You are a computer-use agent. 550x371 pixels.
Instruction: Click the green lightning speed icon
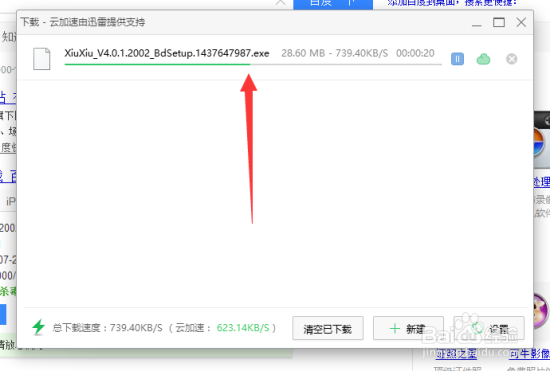[x=39, y=327]
